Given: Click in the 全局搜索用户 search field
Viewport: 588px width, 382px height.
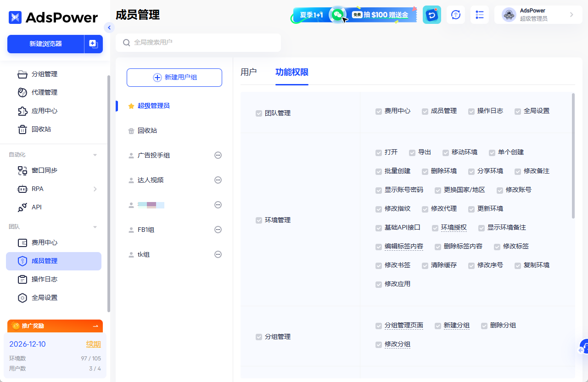Looking at the screenshot, I should pyautogui.click(x=198, y=43).
